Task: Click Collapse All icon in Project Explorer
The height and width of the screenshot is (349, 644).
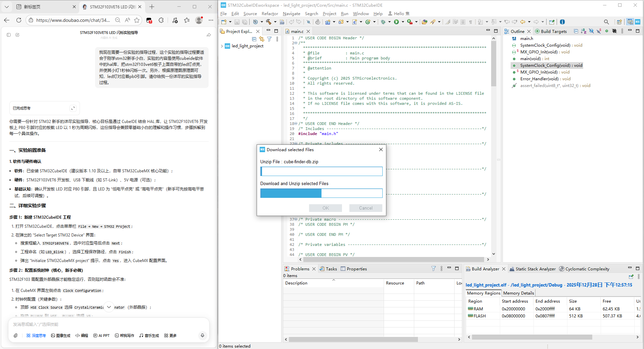Action: coord(254,39)
